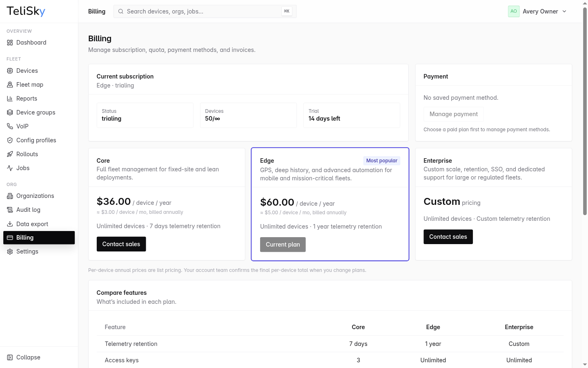Click the Custom pricing text
The width and height of the screenshot is (588, 368).
452,202
